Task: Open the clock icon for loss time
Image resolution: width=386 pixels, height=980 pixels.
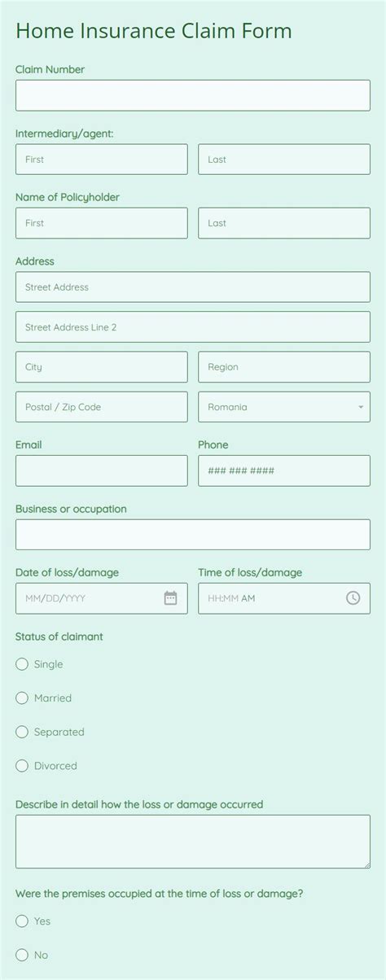Action: (353, 598)
